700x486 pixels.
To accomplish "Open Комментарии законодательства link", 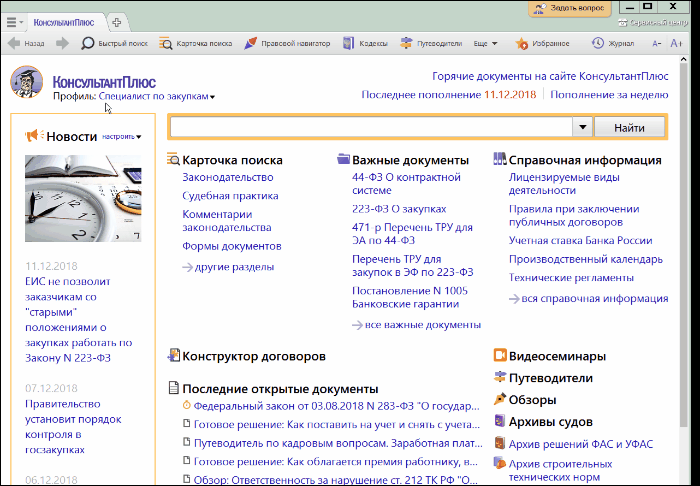I will pos(227,221).
